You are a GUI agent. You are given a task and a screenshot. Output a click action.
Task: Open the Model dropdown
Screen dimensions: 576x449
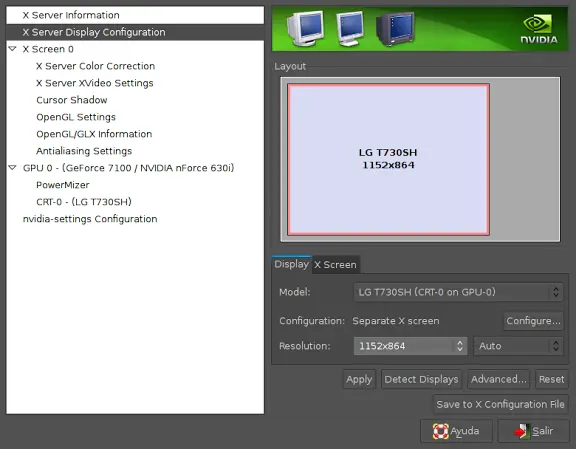click(x=458, y=292)
